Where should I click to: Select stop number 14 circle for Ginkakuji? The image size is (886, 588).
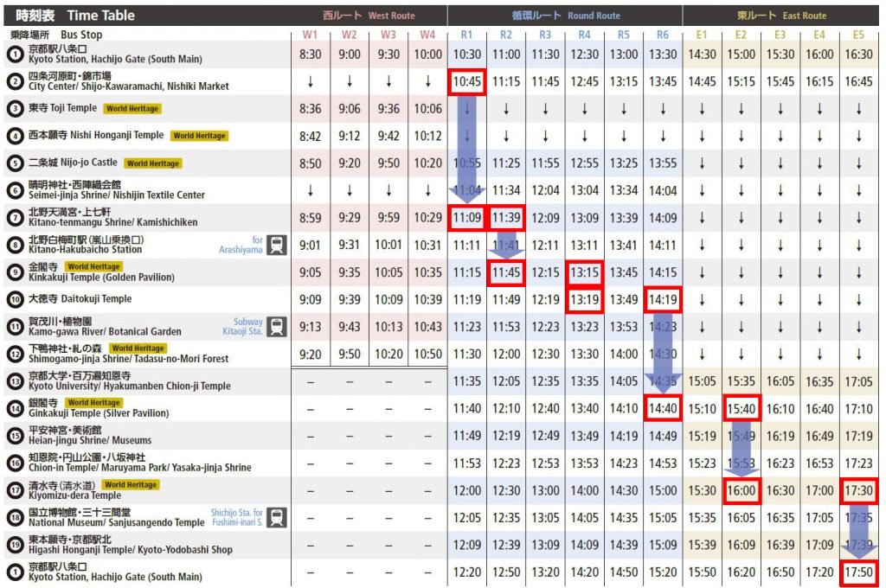15,408
